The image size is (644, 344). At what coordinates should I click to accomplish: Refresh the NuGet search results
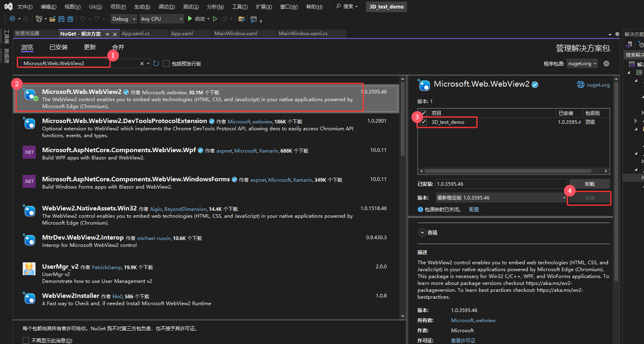(x=156, y=64)
